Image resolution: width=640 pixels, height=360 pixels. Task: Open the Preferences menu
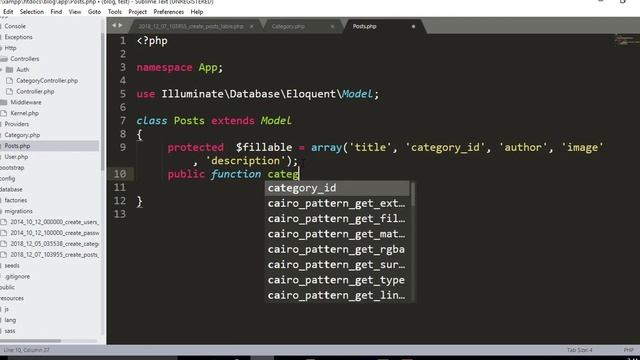pos(169,12)
